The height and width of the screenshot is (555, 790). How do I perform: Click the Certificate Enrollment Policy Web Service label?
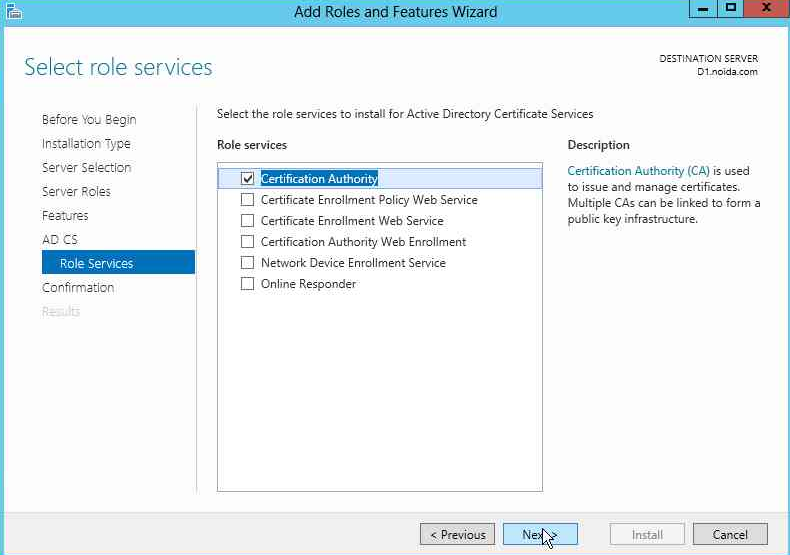pyautogui.click(x=369, y=200)
